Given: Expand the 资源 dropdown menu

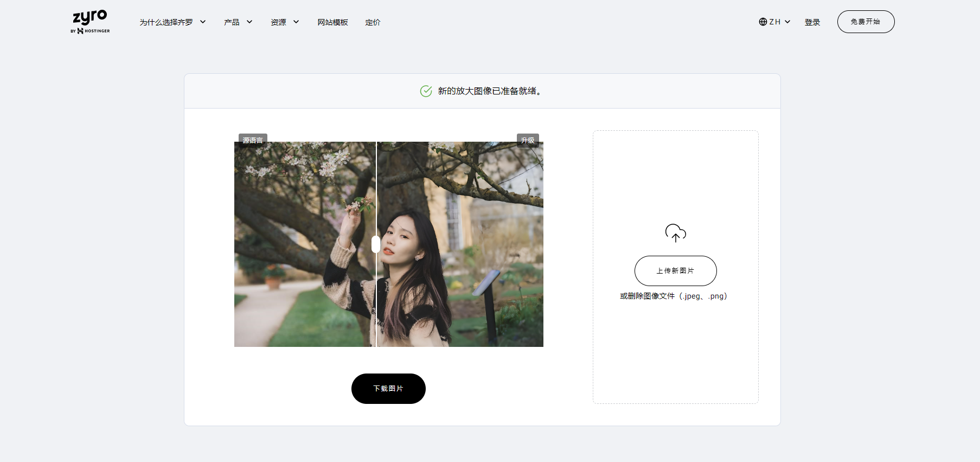Looking at the screenshot, I should pos(285,22).
